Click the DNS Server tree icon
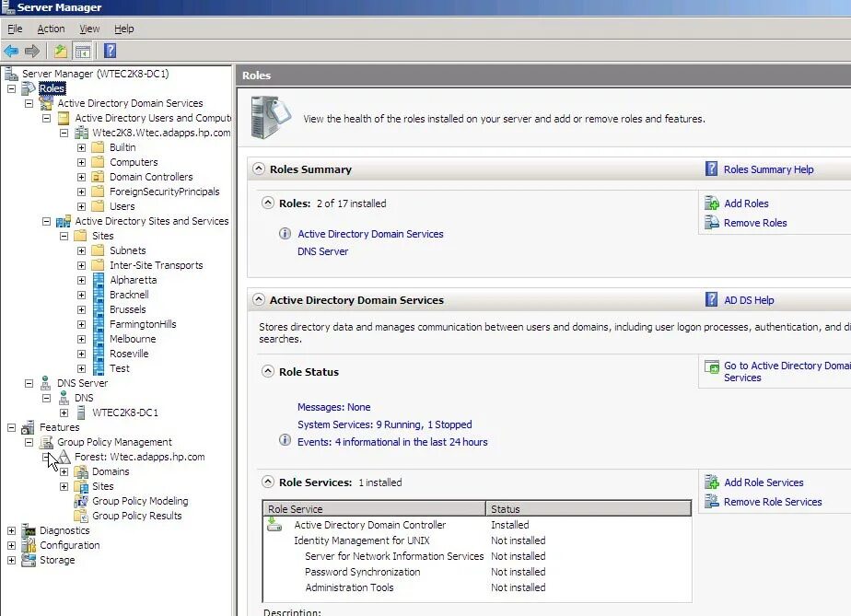Image resolution: width=851 pixels, height=616 pixels. click(x=46, y=383)
